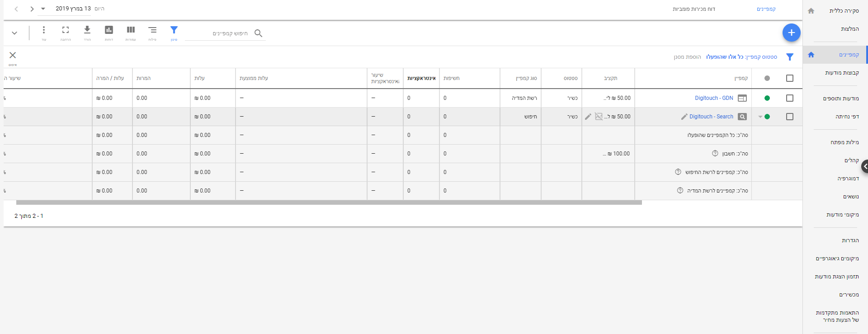Image resolution: width=868 pixels, height=334 pixels.
Task: Check the Digitouch - GDN row checkbox
Action: click(790, 98)
